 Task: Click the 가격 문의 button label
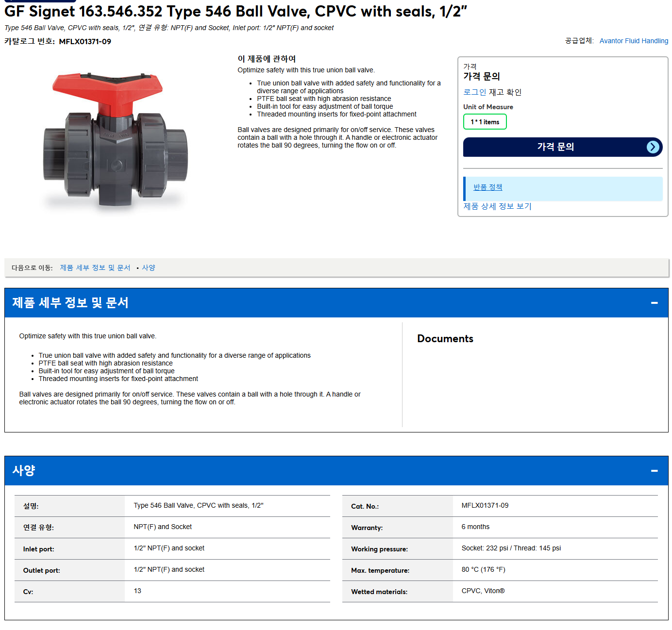(555, 147)
